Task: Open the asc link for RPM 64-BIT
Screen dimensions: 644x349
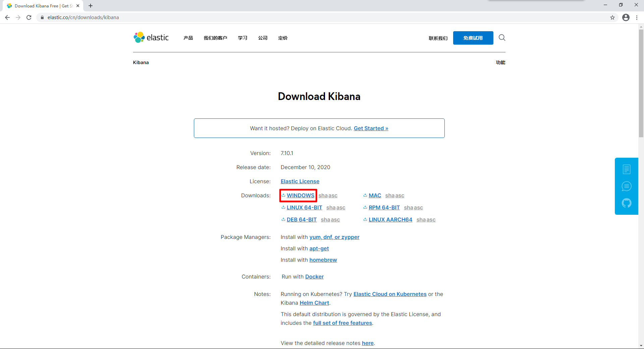Action: pyautogui.click(x=418, y=207)
